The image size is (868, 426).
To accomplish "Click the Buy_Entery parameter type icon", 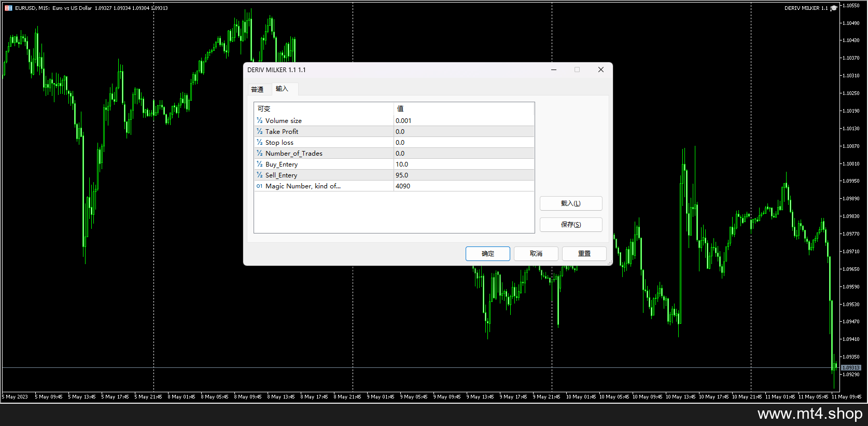I will pyautogui.click(x=259, y=164).
